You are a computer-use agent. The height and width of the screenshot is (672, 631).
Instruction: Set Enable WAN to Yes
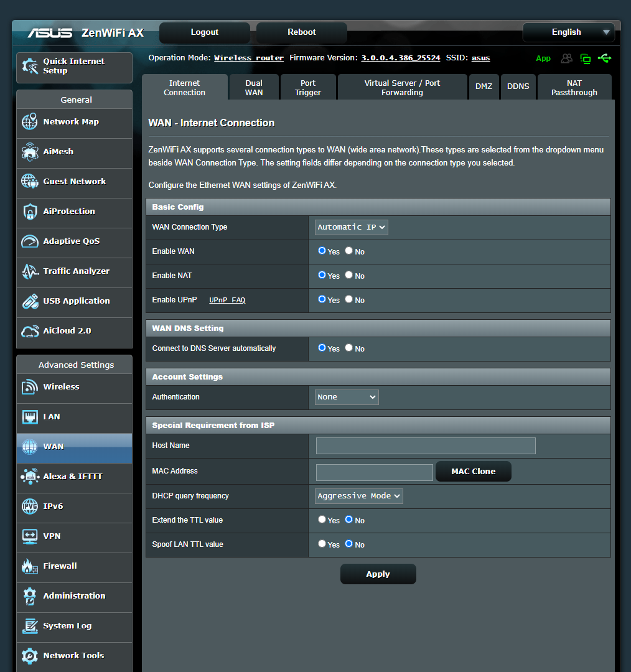click(322, 251)
